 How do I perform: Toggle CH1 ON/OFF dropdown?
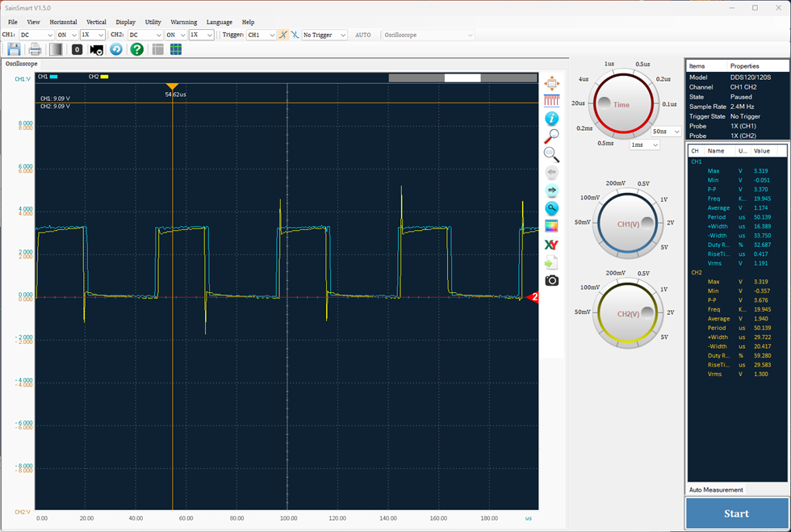pos(66,35)
